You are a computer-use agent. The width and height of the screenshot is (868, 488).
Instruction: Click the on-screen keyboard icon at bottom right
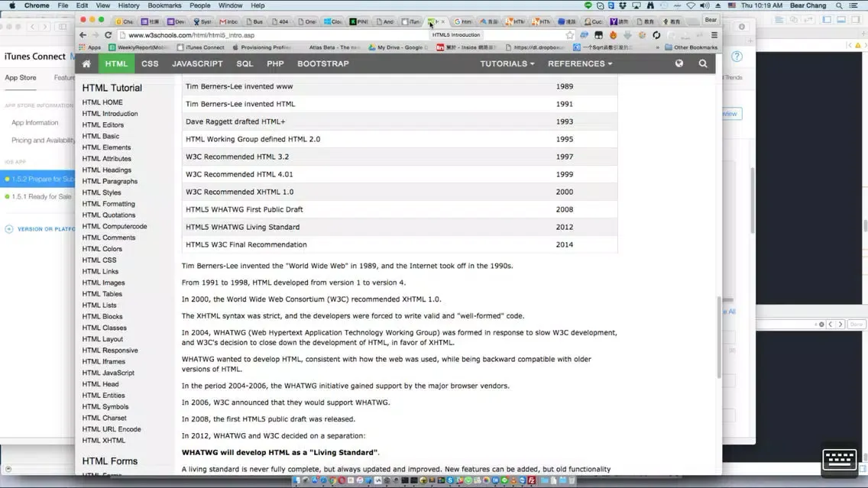(839, 460)
